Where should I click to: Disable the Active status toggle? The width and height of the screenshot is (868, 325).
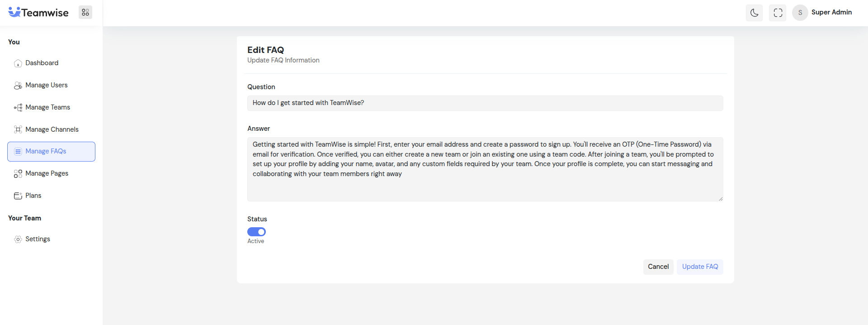[x=256, y=232]
